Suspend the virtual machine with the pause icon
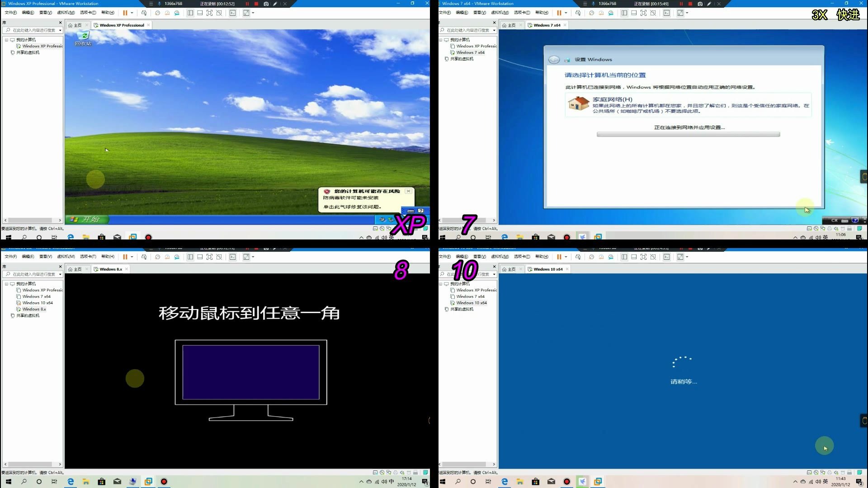This screenshot has width=868, height=488. click(125, 13)
